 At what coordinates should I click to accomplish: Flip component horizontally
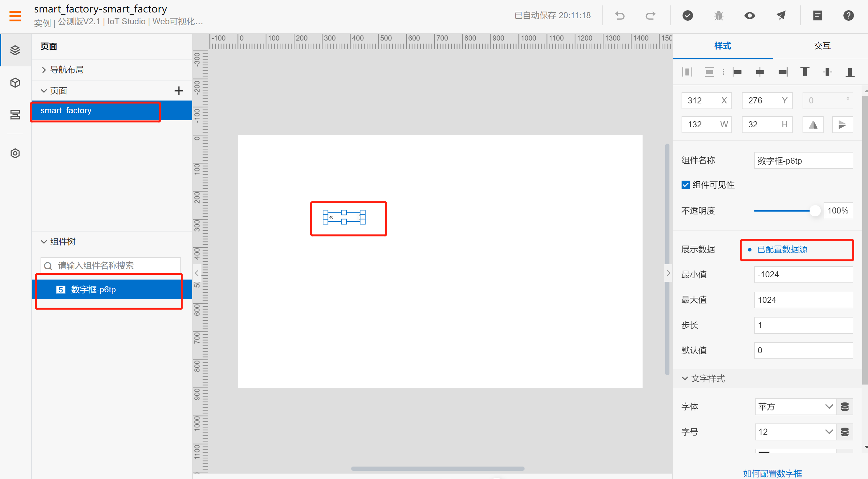click(813, 125)
